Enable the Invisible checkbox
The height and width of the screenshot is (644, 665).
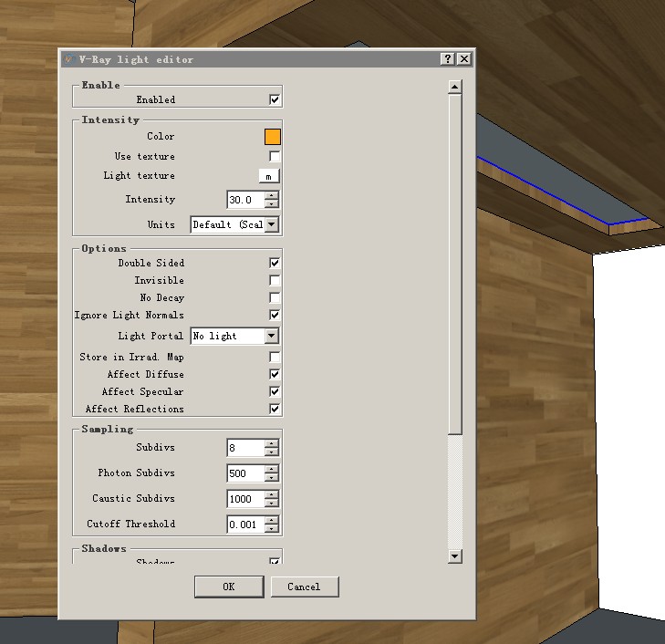pos(275,280)
